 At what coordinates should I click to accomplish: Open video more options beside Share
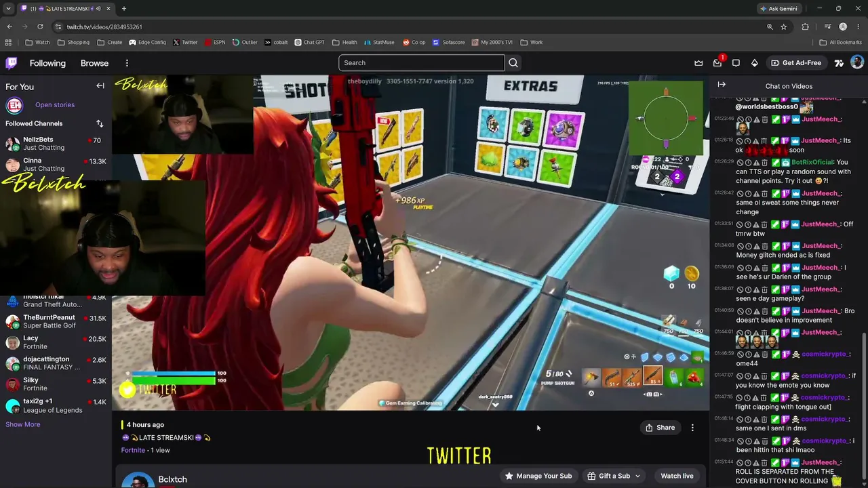692,428
